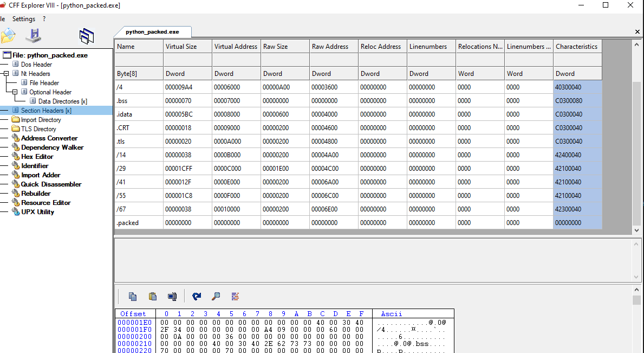Open Hex Editor tool label
644x353 pixels.
[x=37, y=157]
